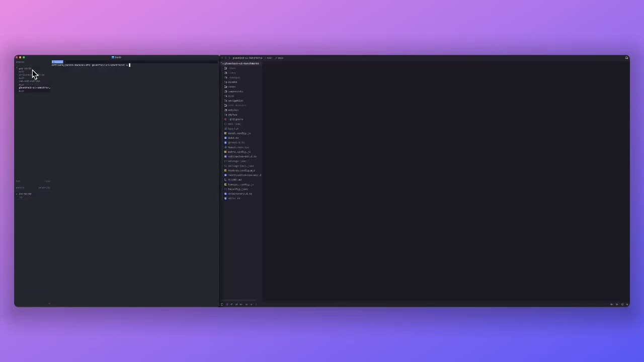Open package.json in the file tree
Image resolution: width=644 pixels, height=362 pixels.
236,161
